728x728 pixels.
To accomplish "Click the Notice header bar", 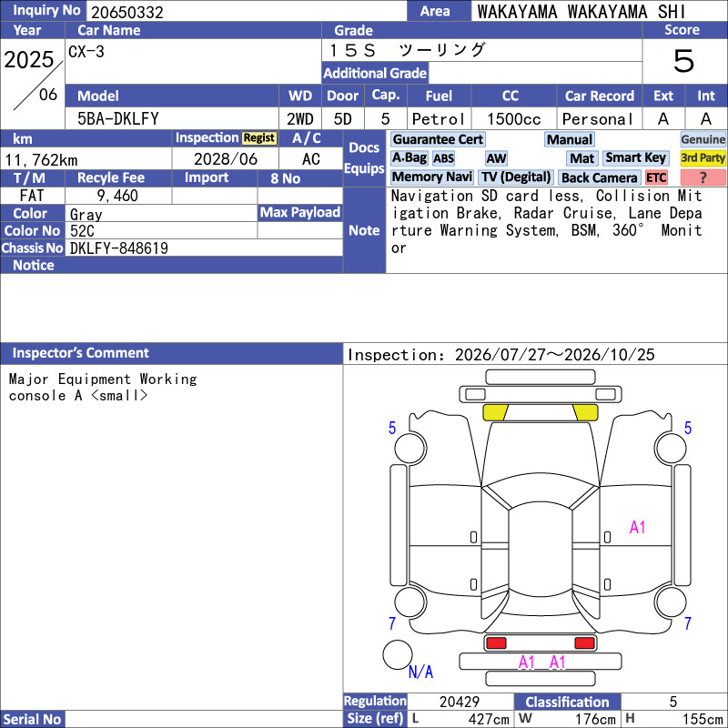I will (172, 265).
